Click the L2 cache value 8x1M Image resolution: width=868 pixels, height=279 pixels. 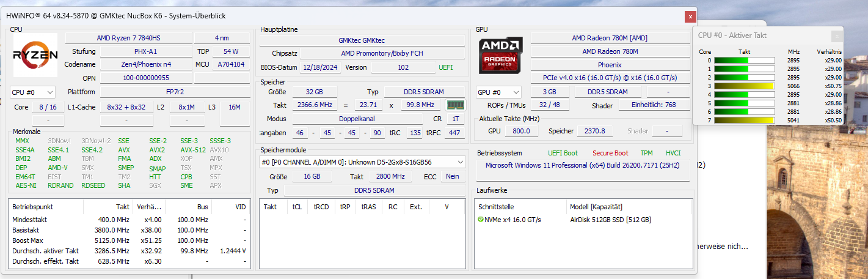[187, 107]
